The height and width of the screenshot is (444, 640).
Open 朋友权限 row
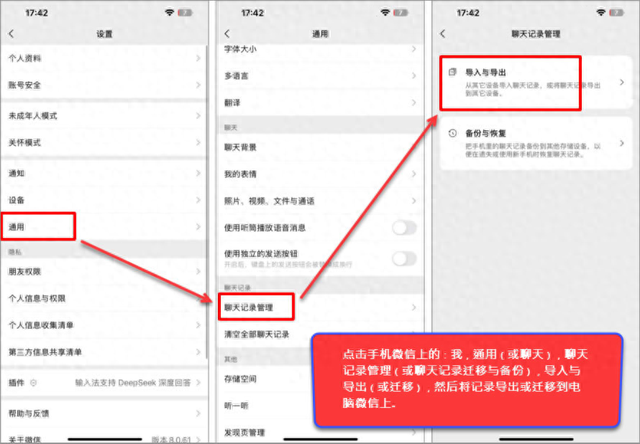[x=104, y=272]
